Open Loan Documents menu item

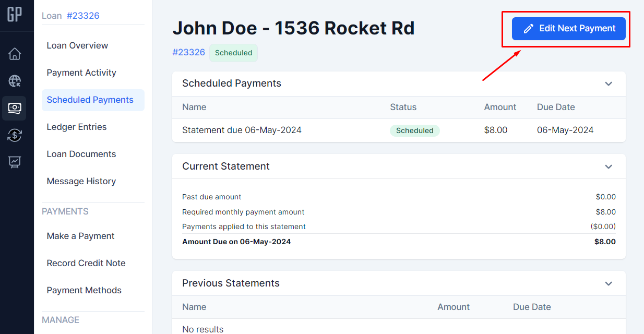(81, 154)
